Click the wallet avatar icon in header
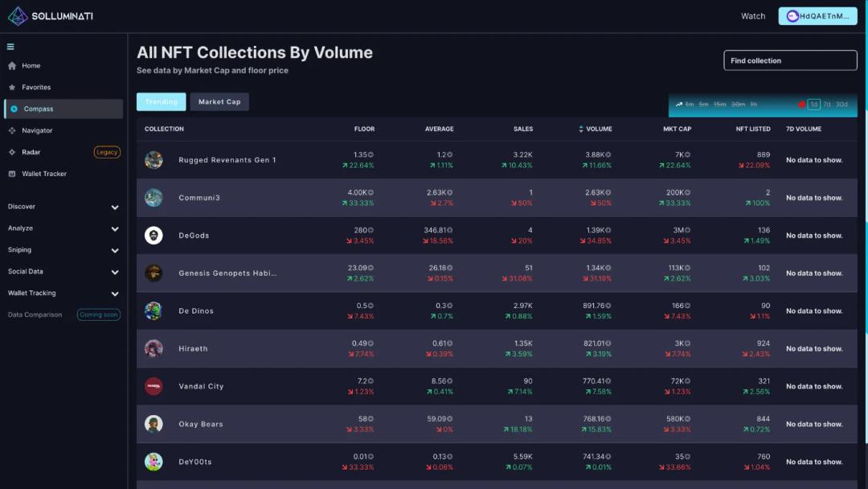 coord(792,16)
